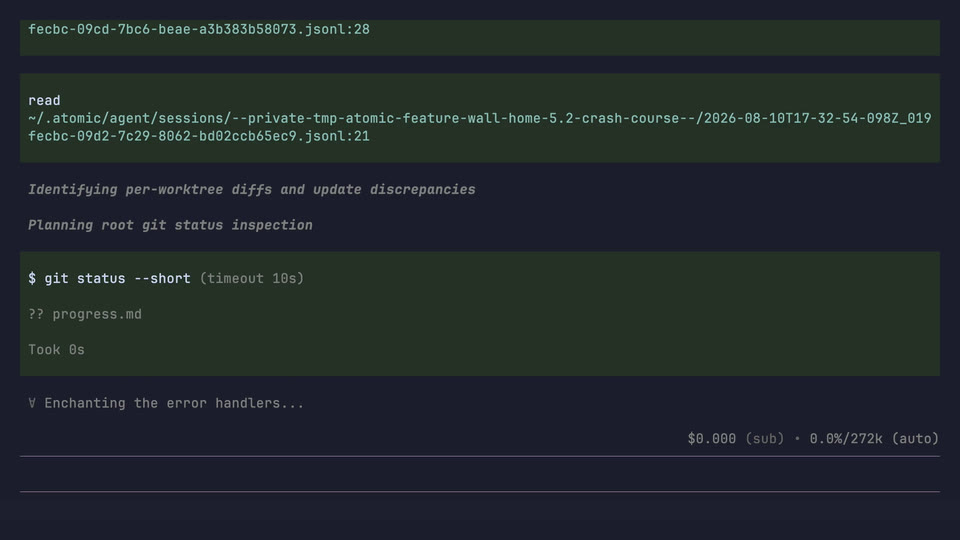Click the 'Took 0s' duration text
The image size is (960, 540).
point(56,350)
